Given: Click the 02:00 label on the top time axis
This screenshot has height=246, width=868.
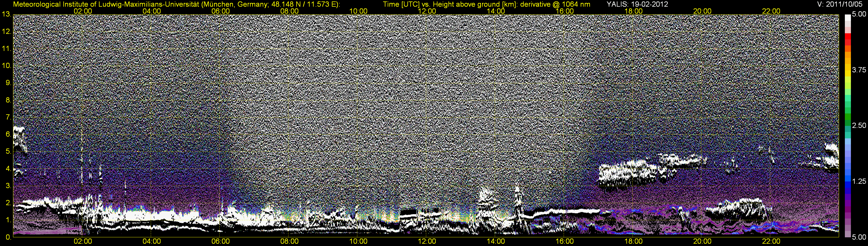Looking at the screenshot, I should click(x=83, y=11).
